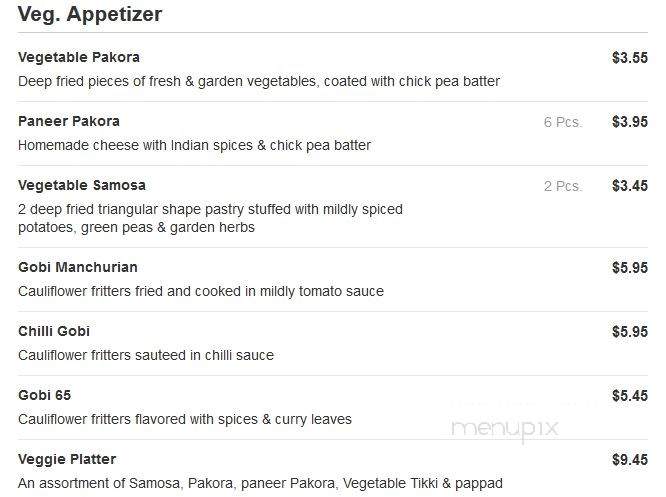666x497 pixels.
Task: Select the Chilli Gobi dish title
Action: [54, 331]
